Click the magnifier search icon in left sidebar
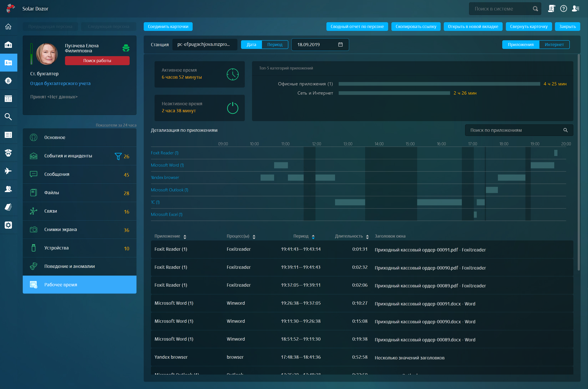 point(8,117)
